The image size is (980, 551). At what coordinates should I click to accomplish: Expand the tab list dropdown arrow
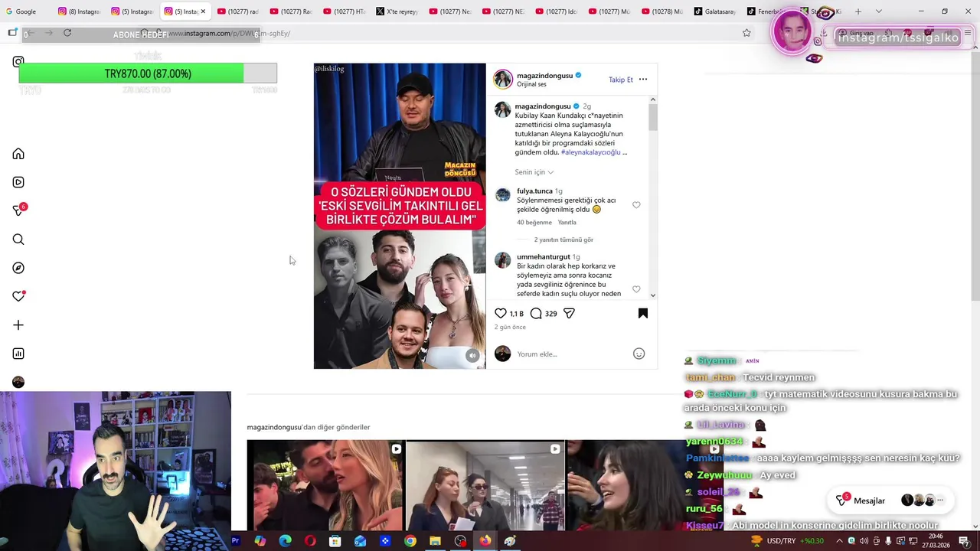(x=878, y=11)
